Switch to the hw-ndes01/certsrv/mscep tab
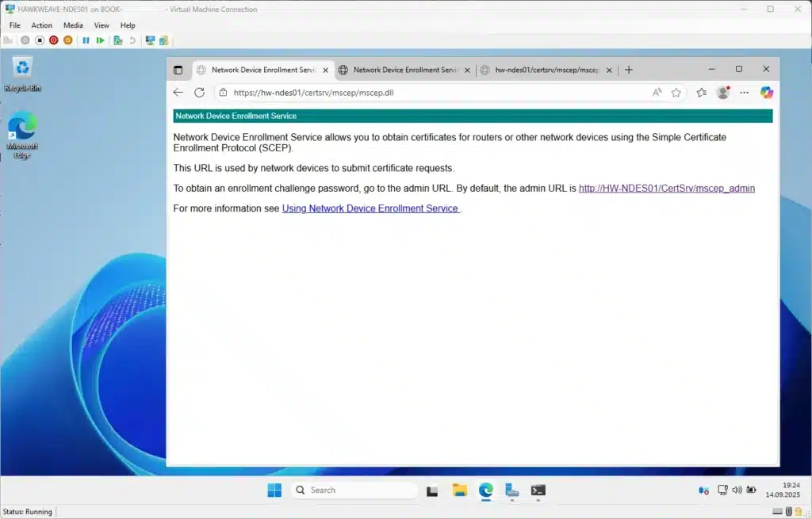This screenshot has height=519, width=812. [x=546, y=70]
